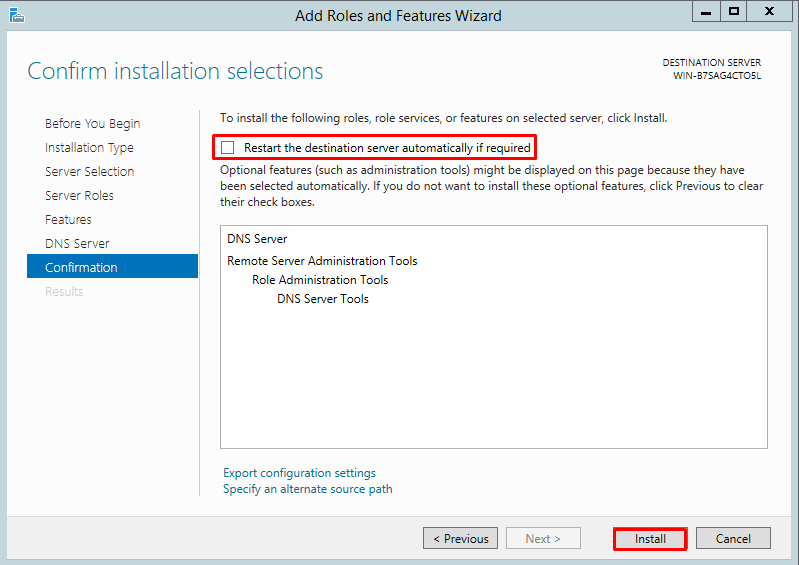Viewport: 799px width, 565px height.
Task: Click the wizard icon in the title bar
Action: tap(15, 14)
